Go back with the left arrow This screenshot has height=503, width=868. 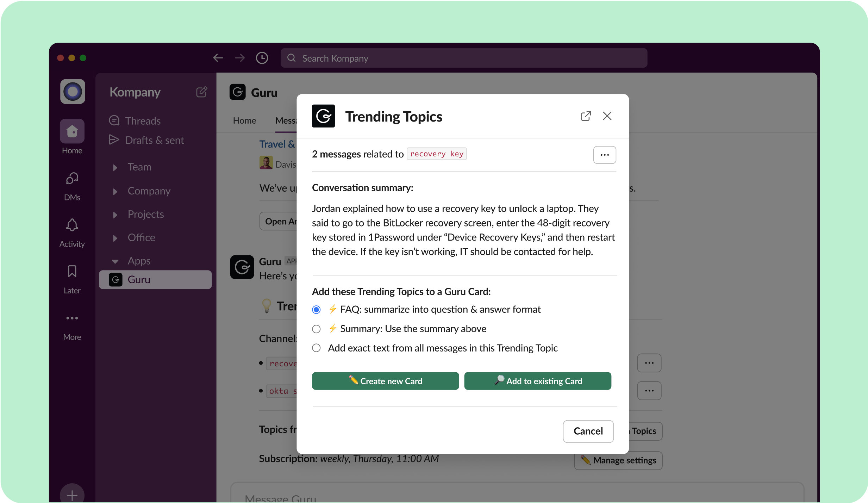218,58
